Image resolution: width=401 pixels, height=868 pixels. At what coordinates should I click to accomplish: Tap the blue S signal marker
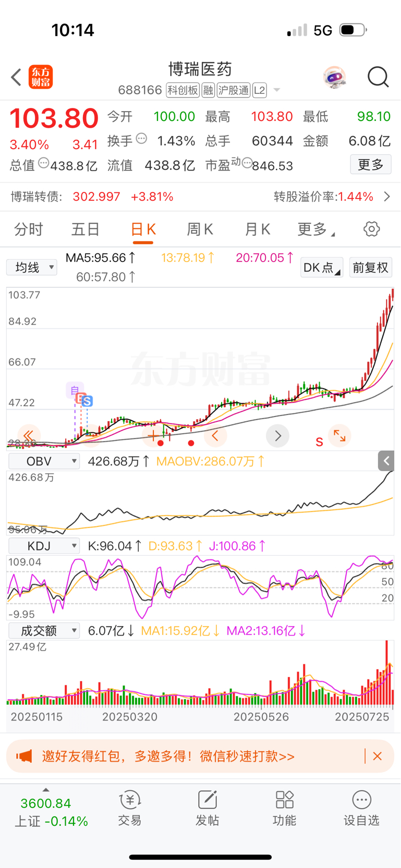pyautogui.click(x=87, y=401)
